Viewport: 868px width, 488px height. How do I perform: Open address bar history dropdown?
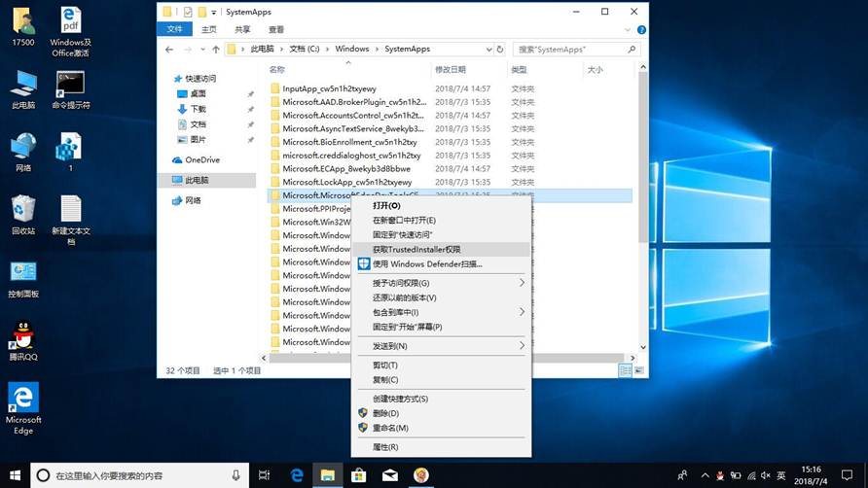tap(488, 50)
